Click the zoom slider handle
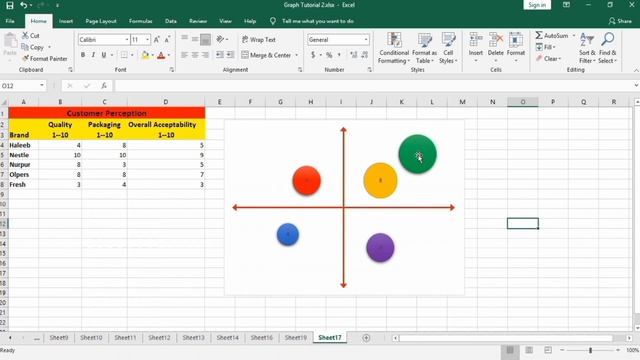The height and width of the screenshot is (360, 640). coord(590,350)
